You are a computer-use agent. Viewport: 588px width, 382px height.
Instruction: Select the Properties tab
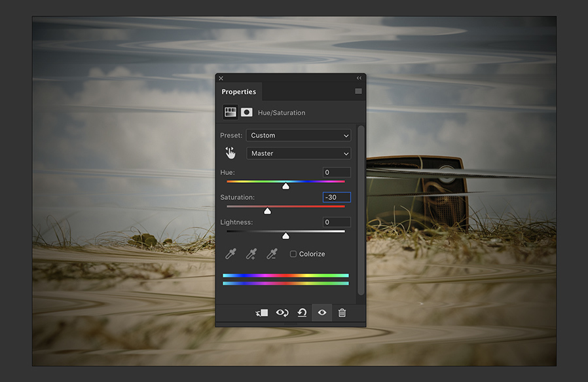pos(239,92)
